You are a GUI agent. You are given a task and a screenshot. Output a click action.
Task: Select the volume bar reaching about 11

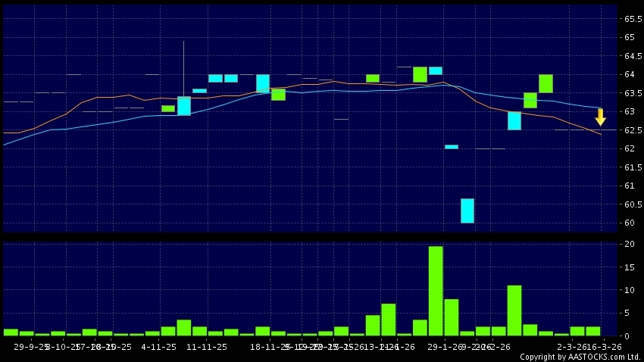[x=514, y=311]
